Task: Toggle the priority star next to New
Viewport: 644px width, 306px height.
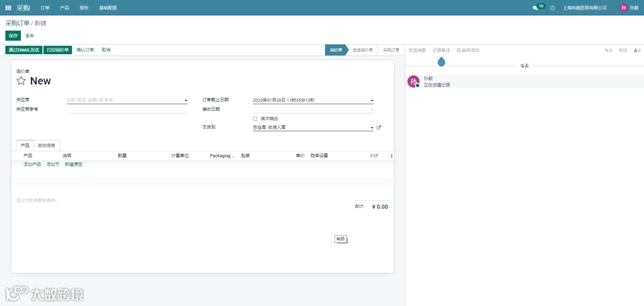Action: pos(21,81)
